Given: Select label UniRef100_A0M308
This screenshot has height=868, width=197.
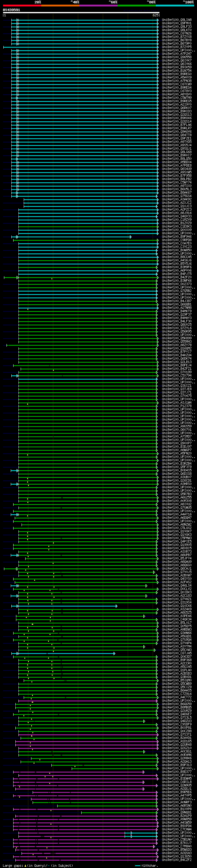Looking at the screenshot, I should (x=177, y=501).
